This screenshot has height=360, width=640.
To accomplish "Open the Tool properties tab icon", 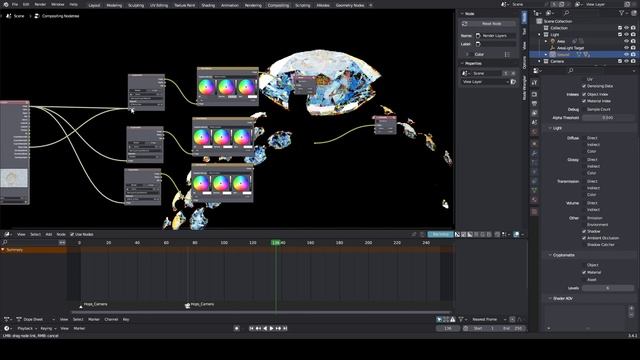I will coord(534,82).
